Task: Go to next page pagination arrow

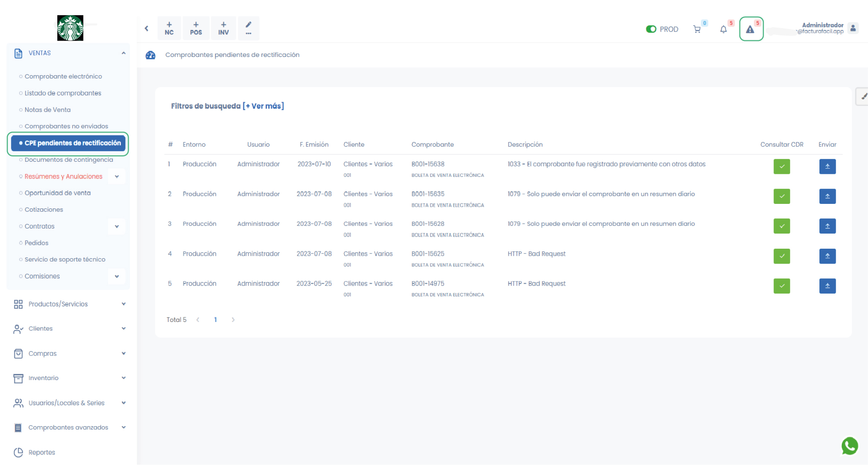Action: pos(233,320)
